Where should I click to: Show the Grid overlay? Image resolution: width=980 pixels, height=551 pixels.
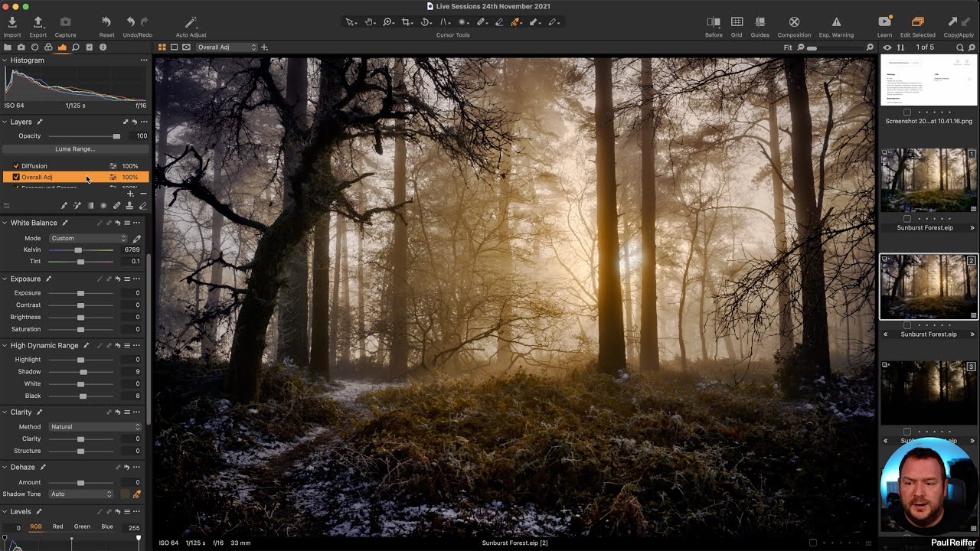click(737, 22)
